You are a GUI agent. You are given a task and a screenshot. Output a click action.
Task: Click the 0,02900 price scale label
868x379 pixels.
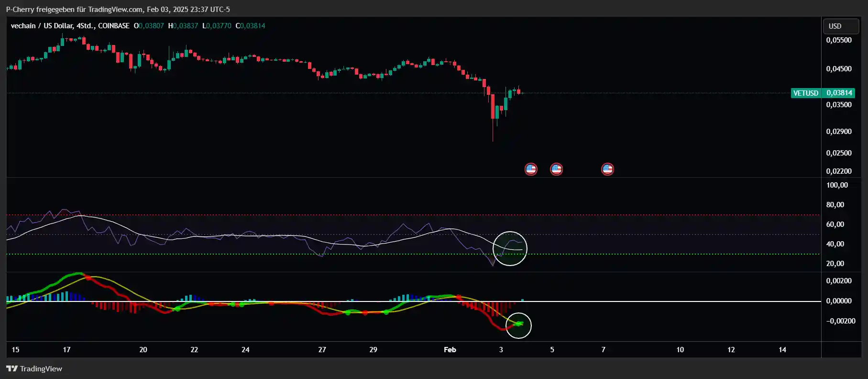pos(839,132)
